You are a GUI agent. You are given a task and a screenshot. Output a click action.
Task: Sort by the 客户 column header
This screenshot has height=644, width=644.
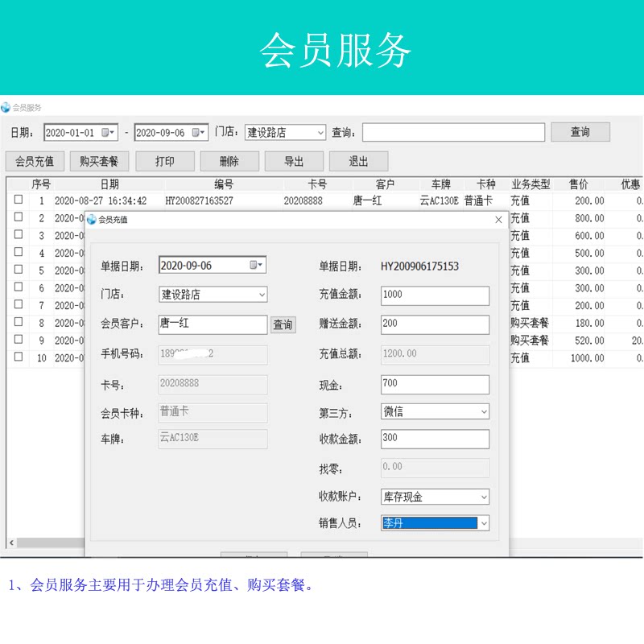pyautogui.click(x=386, y=184)
